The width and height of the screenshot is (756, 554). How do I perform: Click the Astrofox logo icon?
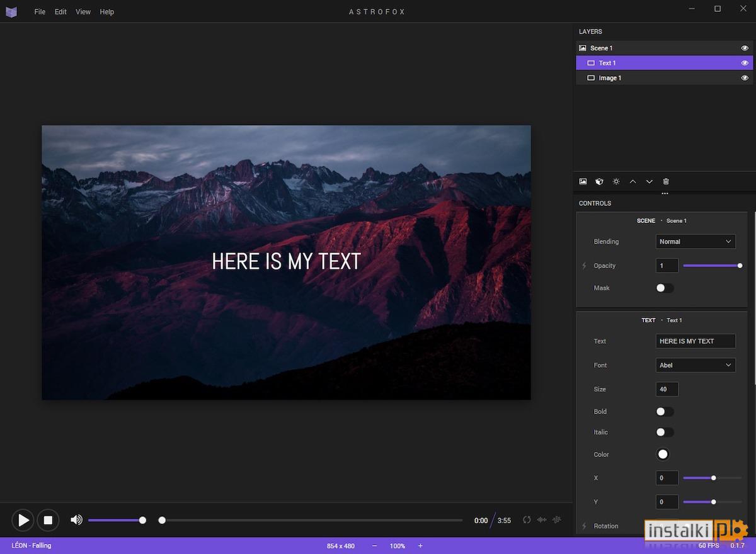11,11
